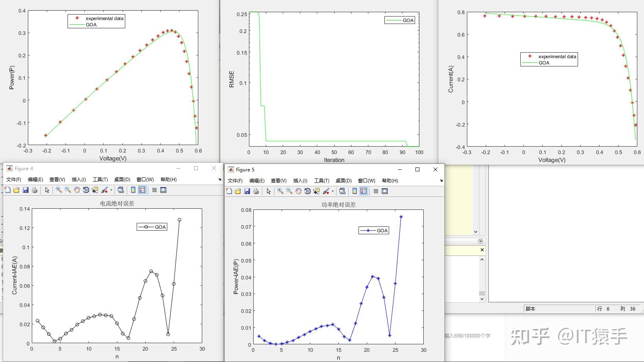Image resolution: width=644 pixels, height=362 pixels.
Task: Save Figure 4 with the Save icon
Action: (26, 190)
